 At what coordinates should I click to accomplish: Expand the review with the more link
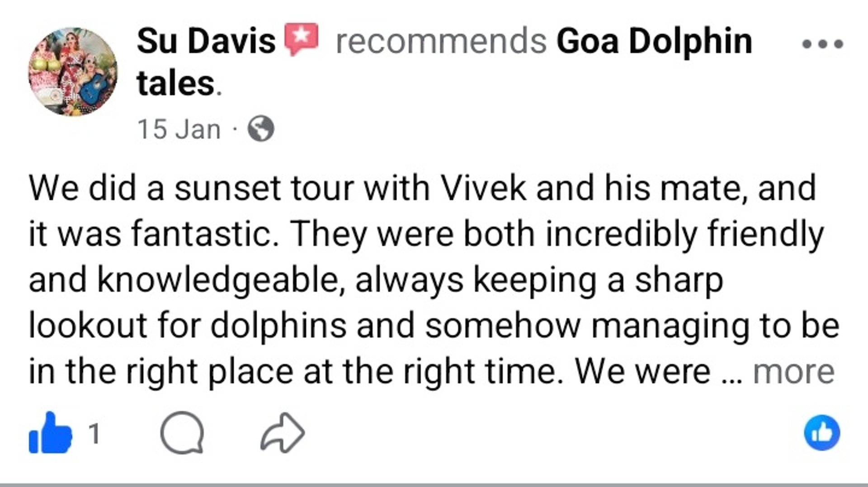[x=793, y=371]
